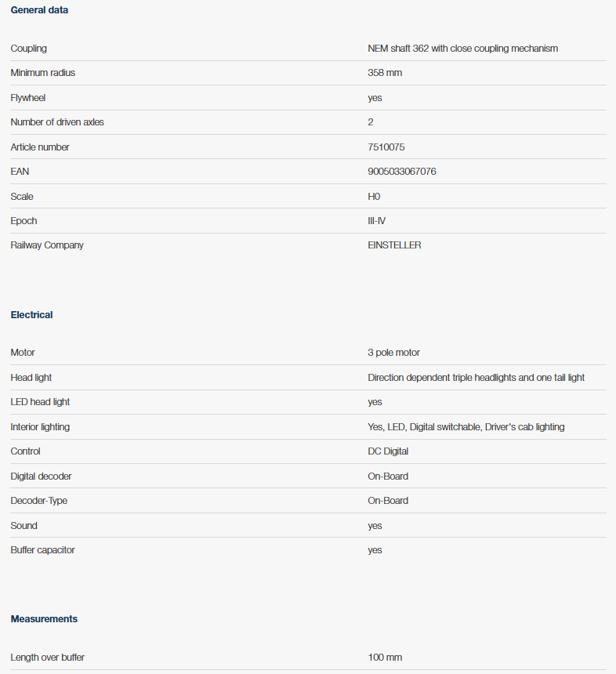
Task: Click the Interior lighting value text
Action: click(x=466, y=427)
